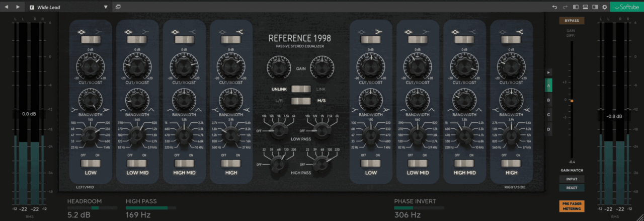Click the -0.8 dB output meter readout
This screenshot has height=221, width=644.
click(615, 116)
